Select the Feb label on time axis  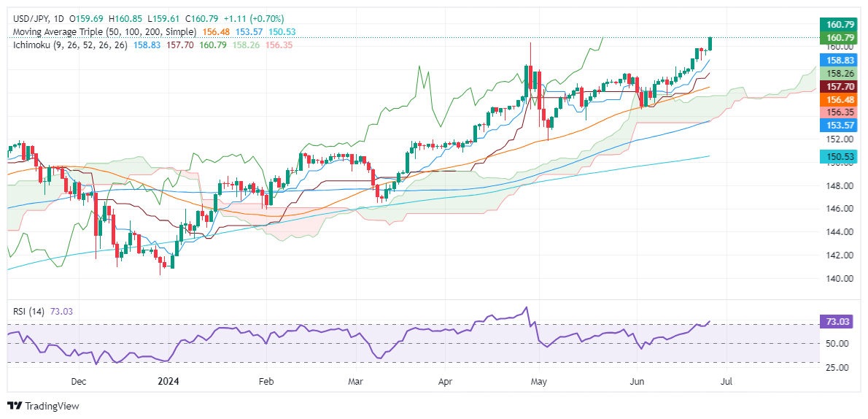click(x=266, y=381)
